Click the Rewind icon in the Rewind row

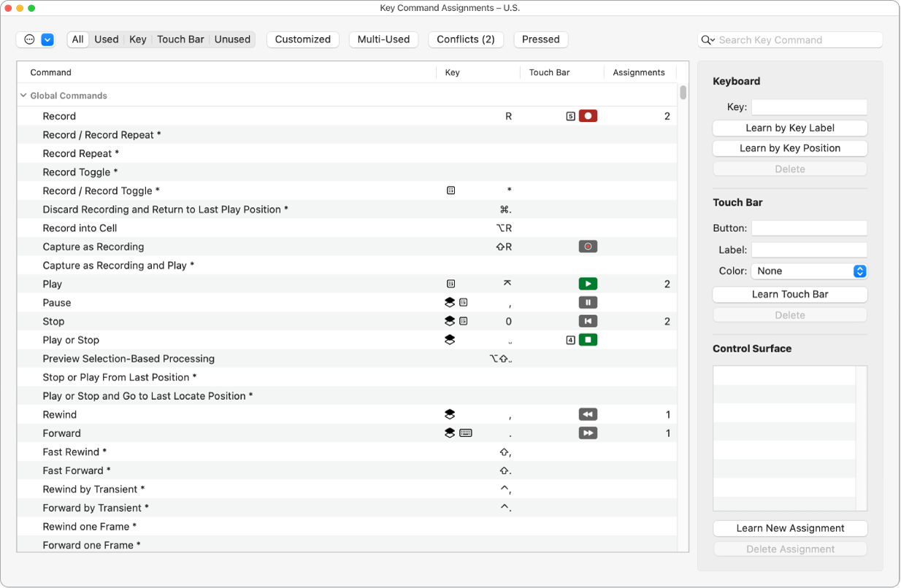588,414
